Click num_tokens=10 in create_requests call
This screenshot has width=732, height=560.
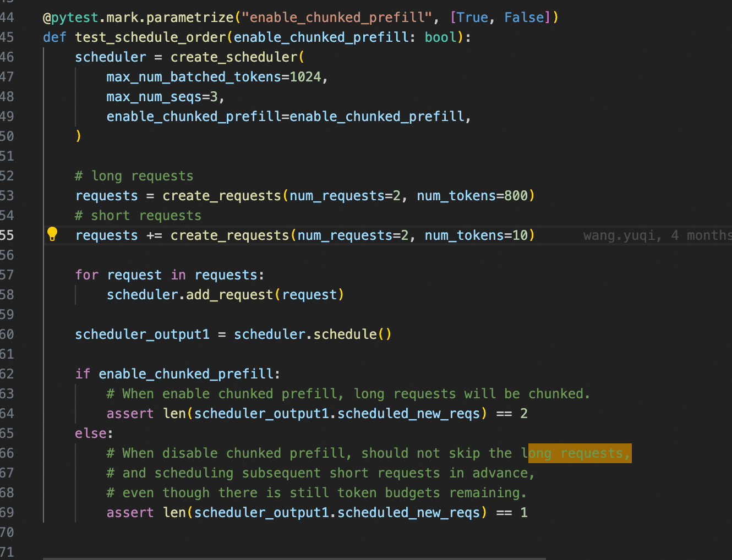(x=476, y=235)
